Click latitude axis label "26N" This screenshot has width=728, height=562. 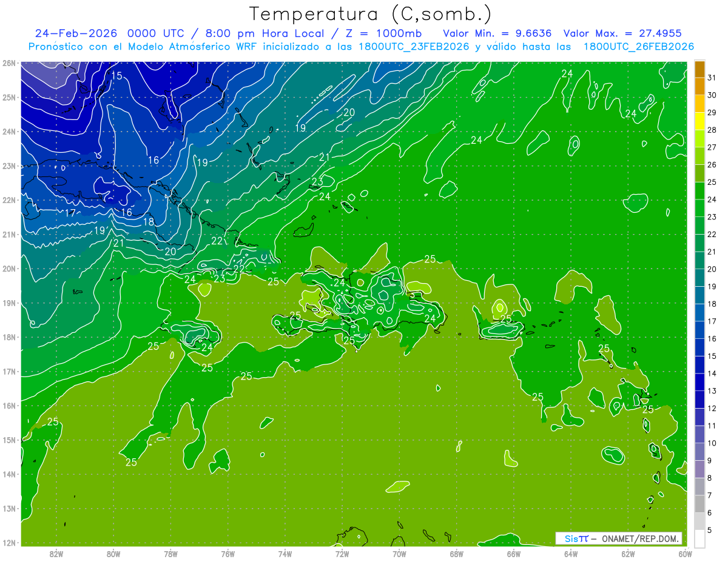click(9, 63)
